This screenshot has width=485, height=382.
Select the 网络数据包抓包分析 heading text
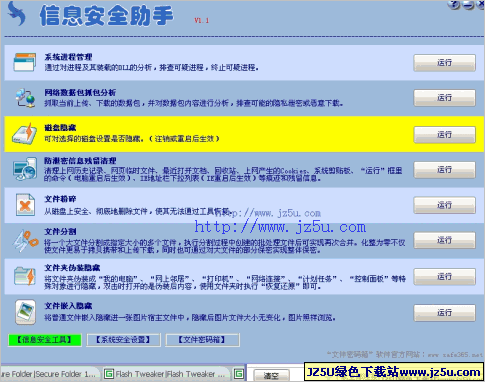coord(80,92)
